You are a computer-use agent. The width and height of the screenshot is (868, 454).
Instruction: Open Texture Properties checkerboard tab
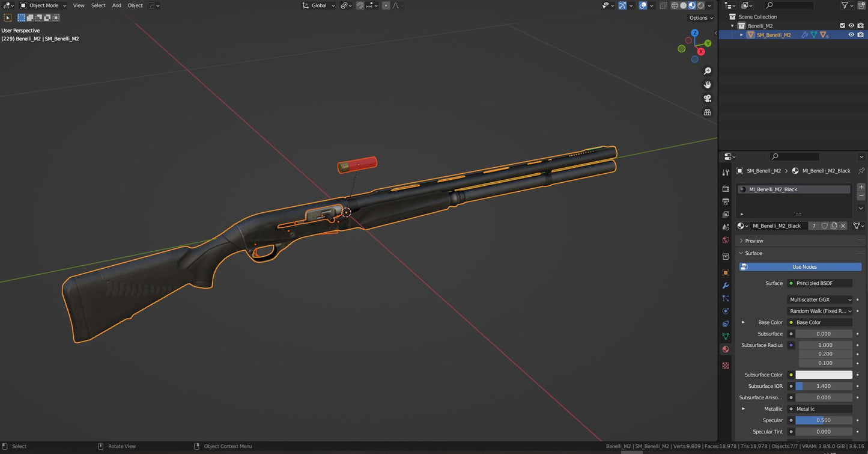725,365
